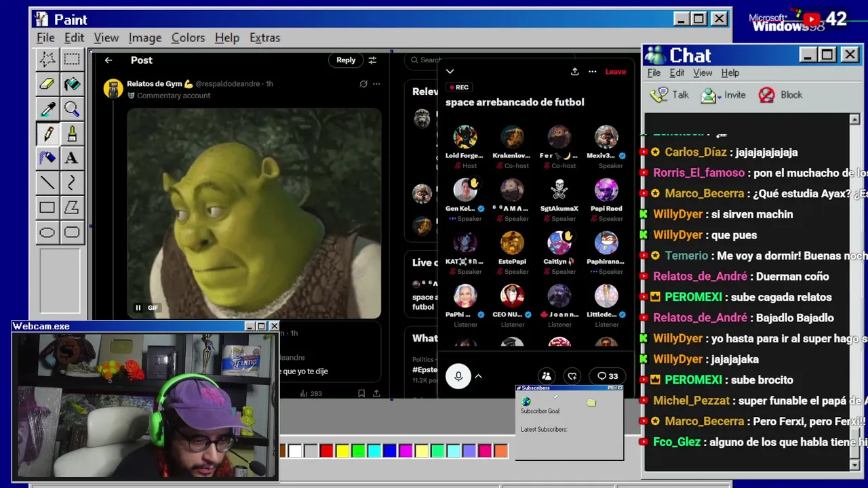Viewport: 868px width, 488px height.
Task: Select the Free-Form Select tool in Paint
Action: point(47,59)
